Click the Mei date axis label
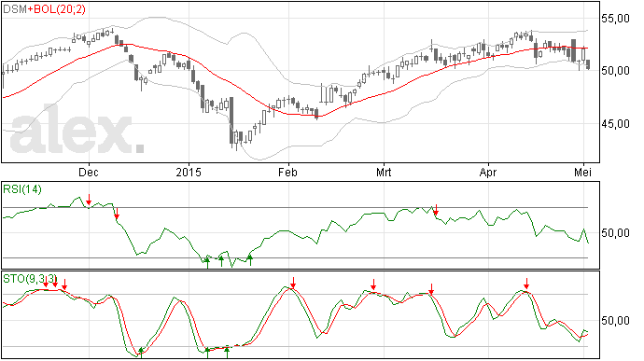Viewport: 644px width, 361px height. coord(582,172)
